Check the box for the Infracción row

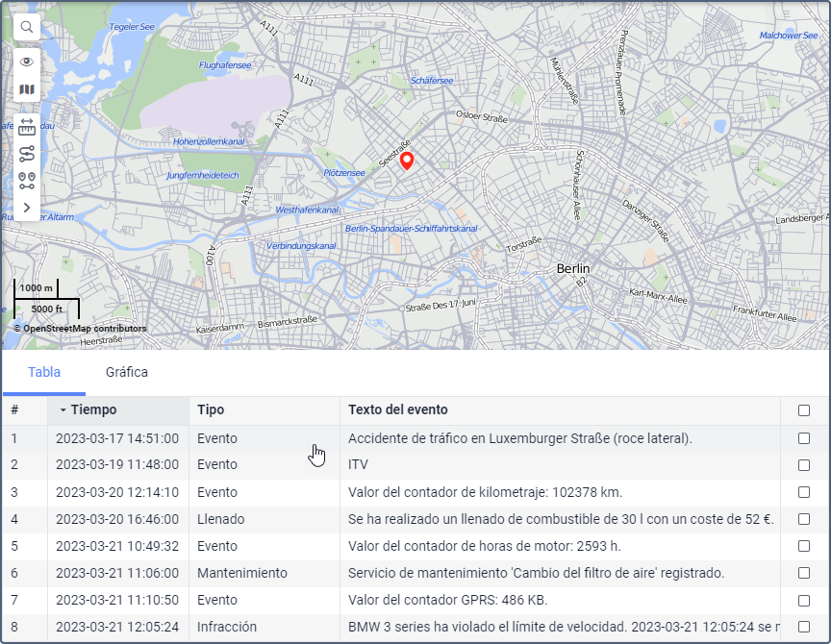(804, 627)
